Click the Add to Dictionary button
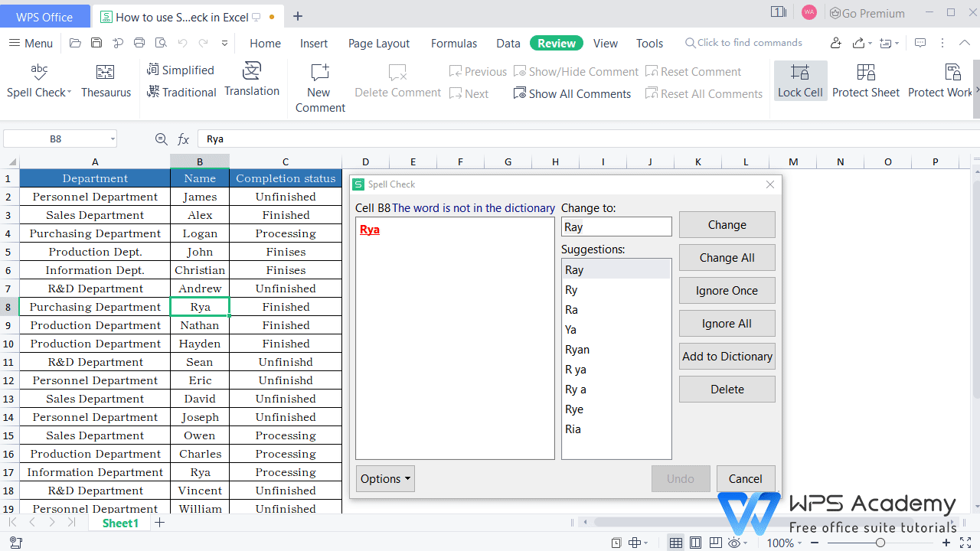The width and height of the screenshot is (980, 551). point(727,356)
